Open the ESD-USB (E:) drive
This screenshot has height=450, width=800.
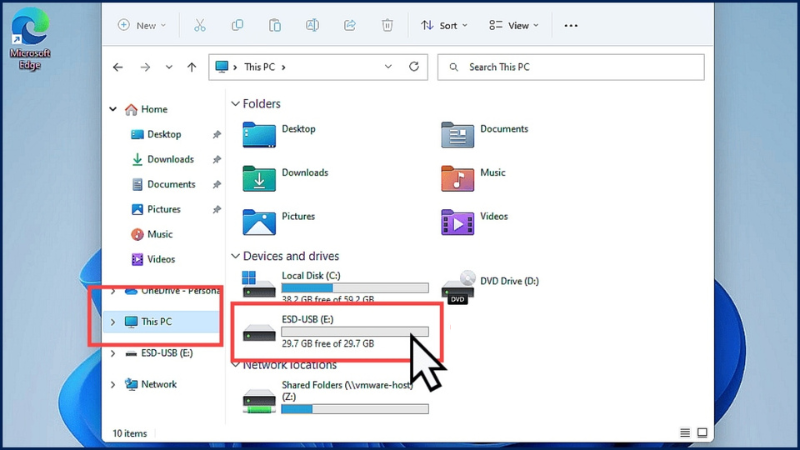point(330,331)
